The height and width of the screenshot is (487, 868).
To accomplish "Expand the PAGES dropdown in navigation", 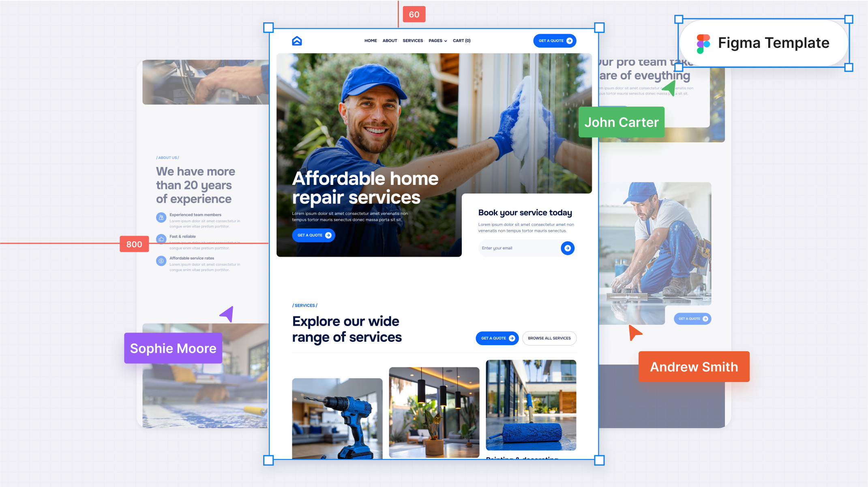I will [x=438, y=41].
